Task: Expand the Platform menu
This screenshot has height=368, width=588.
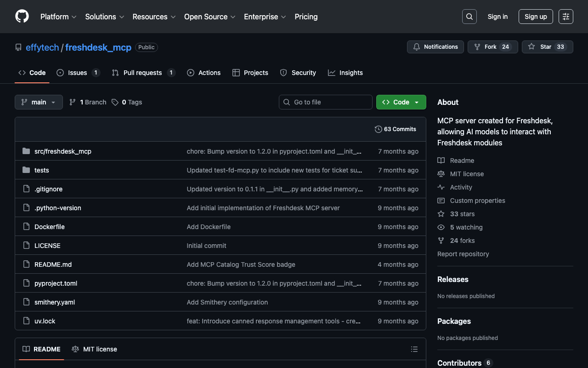Action: click(58, 17)
